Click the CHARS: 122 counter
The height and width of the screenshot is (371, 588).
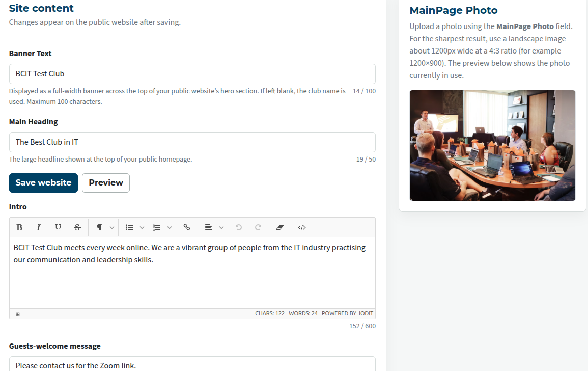pos(270,313)
